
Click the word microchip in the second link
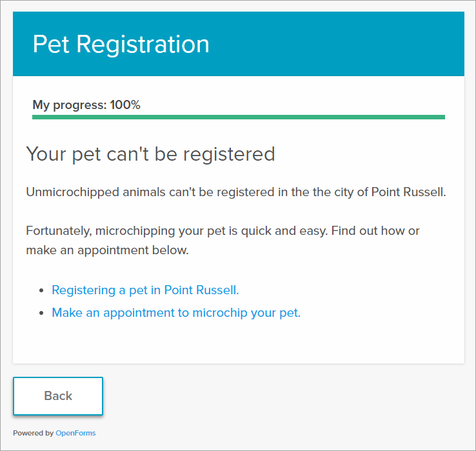tap(220, 313)
